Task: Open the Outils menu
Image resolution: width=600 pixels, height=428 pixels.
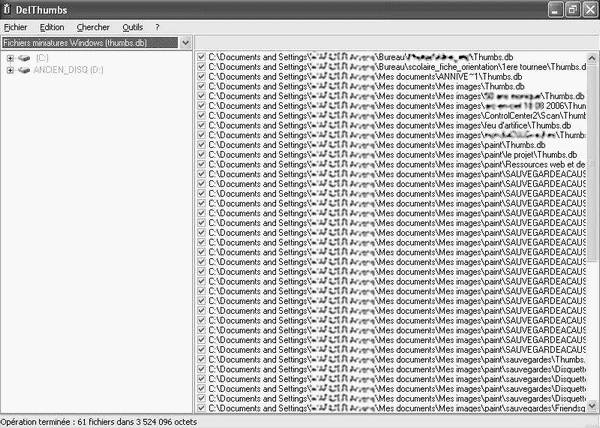Action: click(132, 28)
